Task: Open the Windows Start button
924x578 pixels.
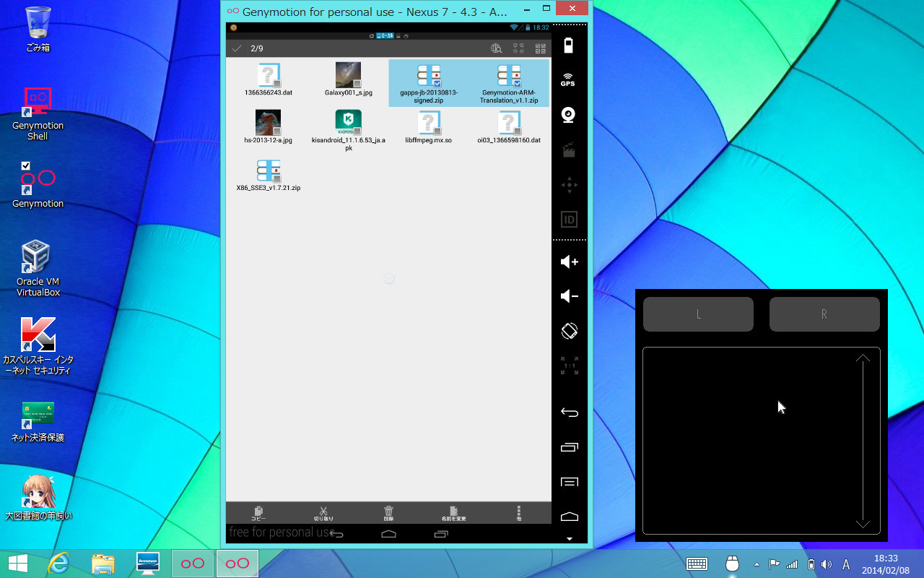Action: tap(18, 564)
